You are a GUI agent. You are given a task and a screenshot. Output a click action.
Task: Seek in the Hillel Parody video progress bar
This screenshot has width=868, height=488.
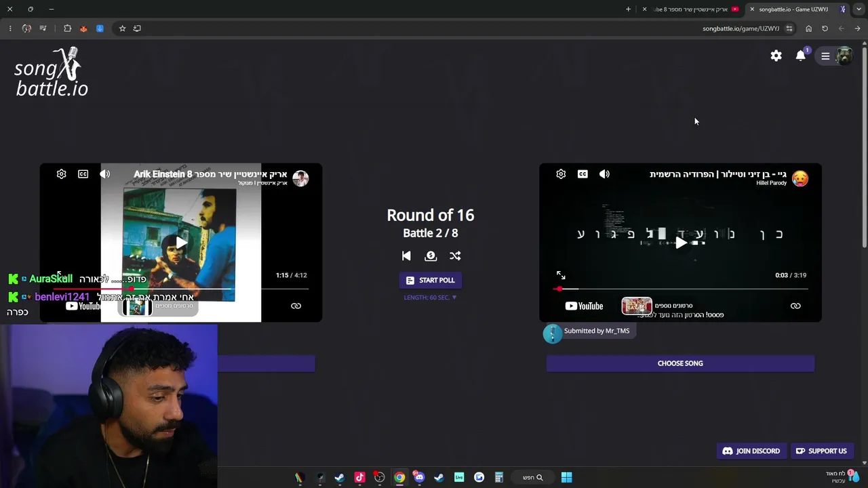click(680, 289)
